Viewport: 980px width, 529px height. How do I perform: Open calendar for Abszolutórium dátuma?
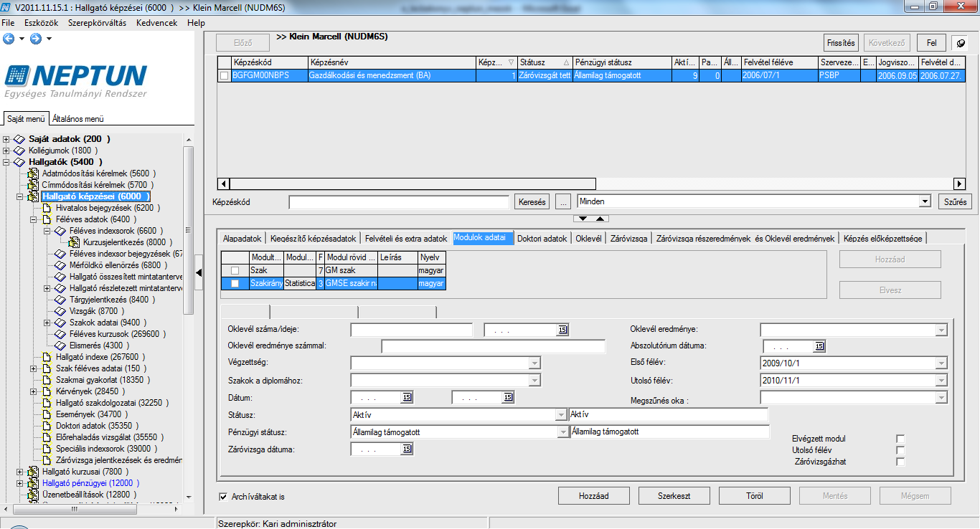(x=819, y=346)
